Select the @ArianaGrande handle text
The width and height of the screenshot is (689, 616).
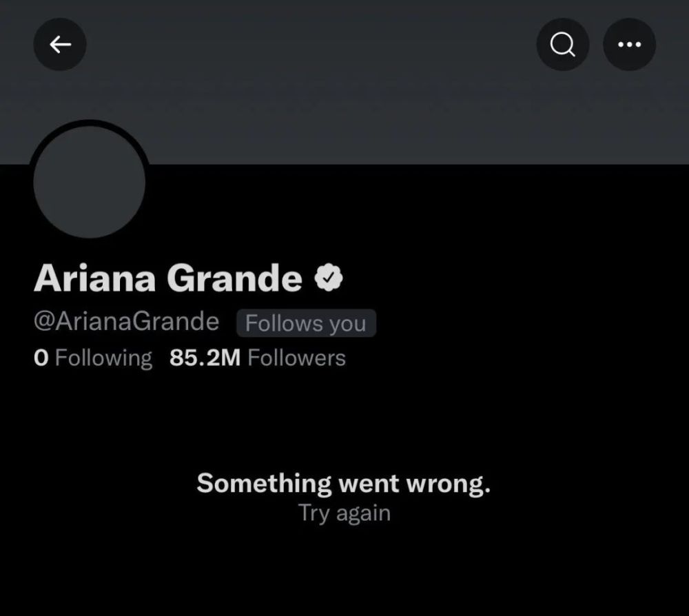(x=127, y=321)
